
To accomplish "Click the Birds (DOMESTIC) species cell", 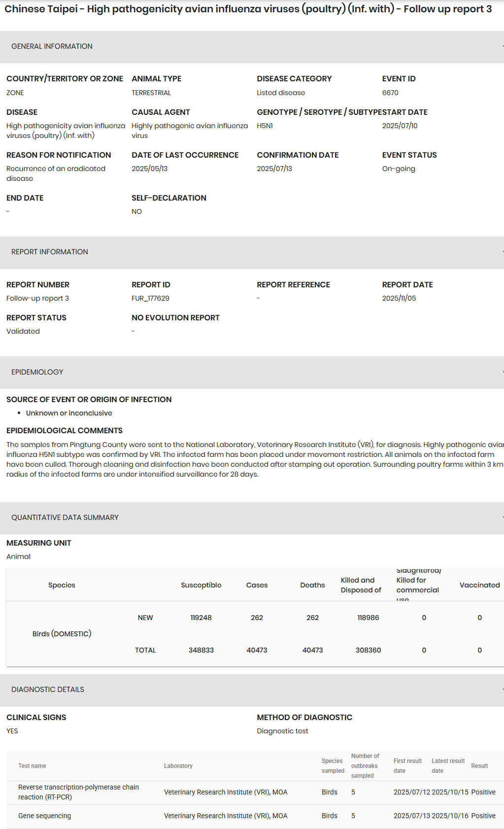I will [x=62, y=634].
